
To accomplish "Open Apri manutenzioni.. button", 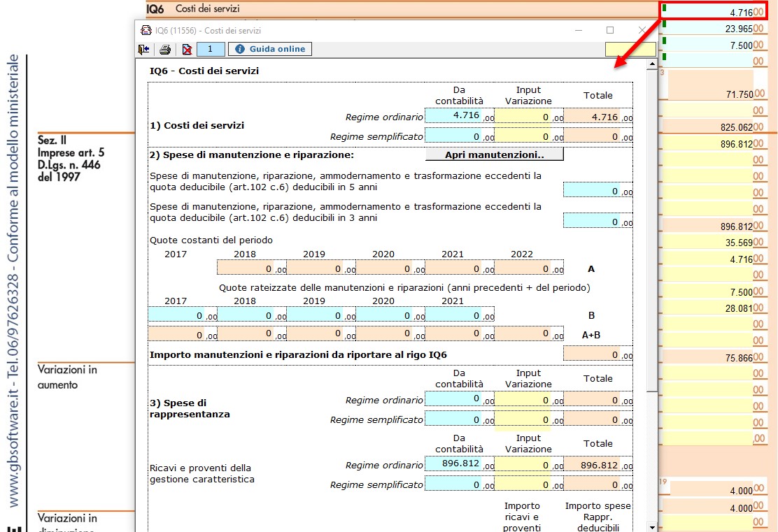I will point(494,154).
